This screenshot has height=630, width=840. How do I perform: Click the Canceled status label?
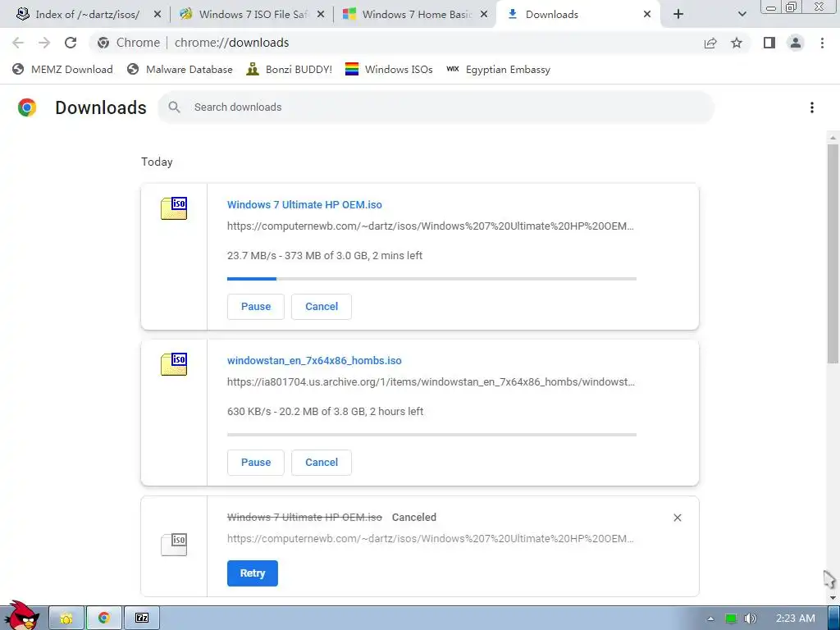pos(414,517)
